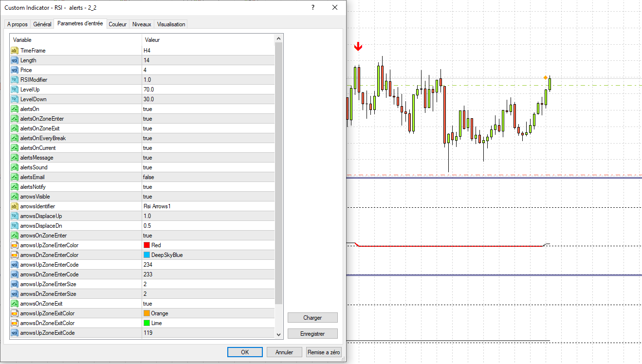Open the dialog help question mark
642x364 pixels.
coord(313,7)
